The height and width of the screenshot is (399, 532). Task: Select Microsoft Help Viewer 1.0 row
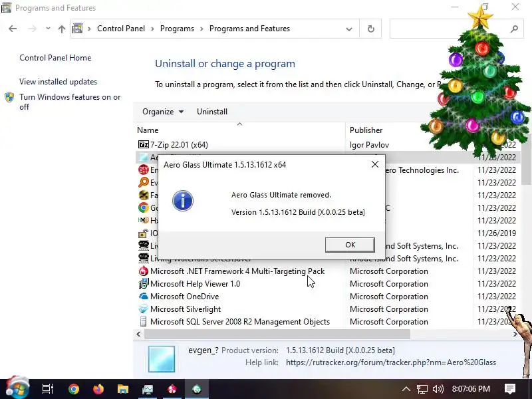195,284
